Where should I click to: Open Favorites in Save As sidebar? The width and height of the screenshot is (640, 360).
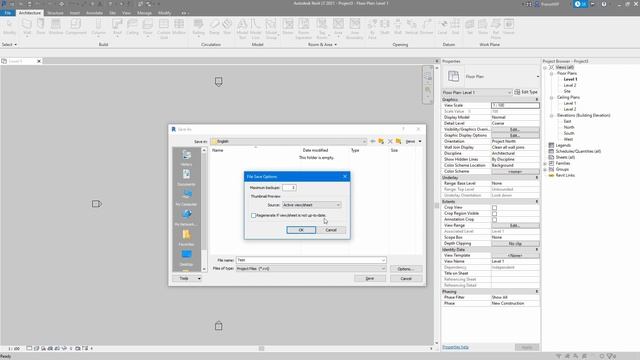tap(187, 238)
